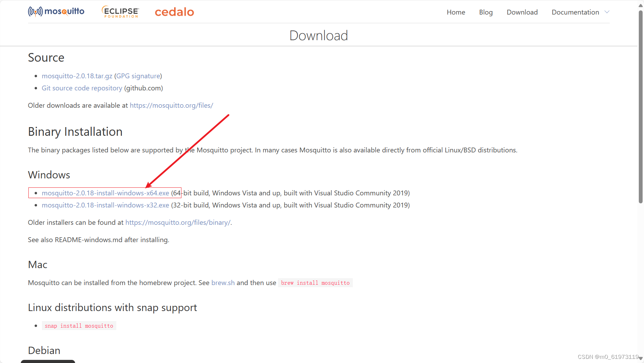Click the Debian section heading
This screenshot has height=363, width=644.
[44, 351]
